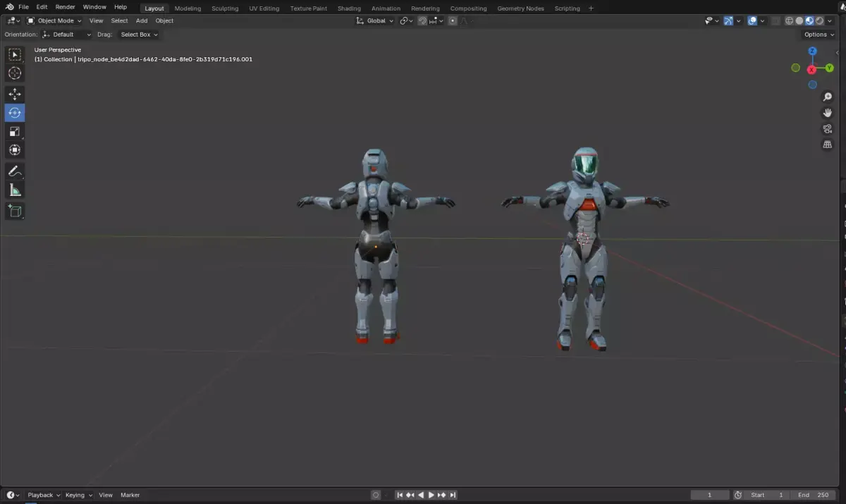Open timeline Playback dropdown
This screenshot has width=846, height=504.
44,495
